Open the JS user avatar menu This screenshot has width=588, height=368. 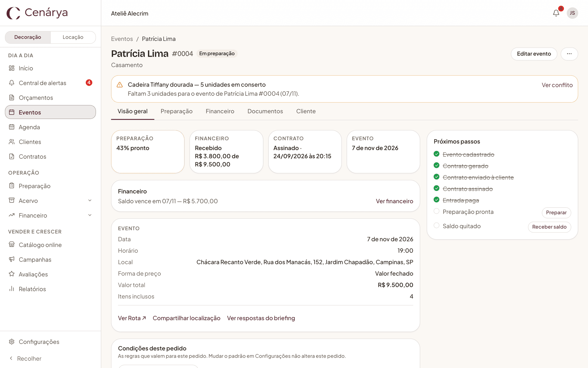pyautogui.click(x=572, y=13)
